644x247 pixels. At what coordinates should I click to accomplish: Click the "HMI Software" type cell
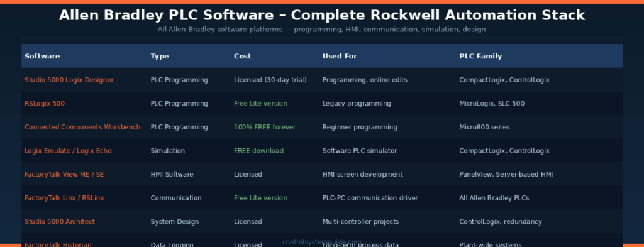(x=172, y=174)
